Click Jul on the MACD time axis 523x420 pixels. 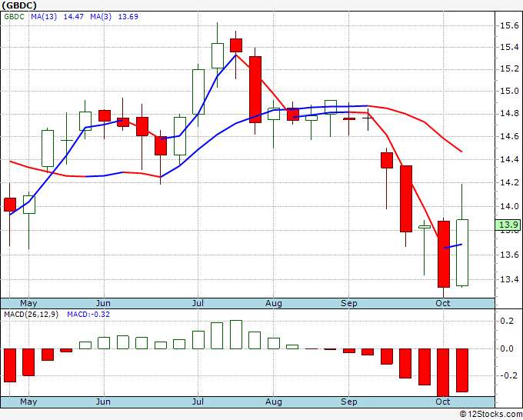click(x=198, y=402)
